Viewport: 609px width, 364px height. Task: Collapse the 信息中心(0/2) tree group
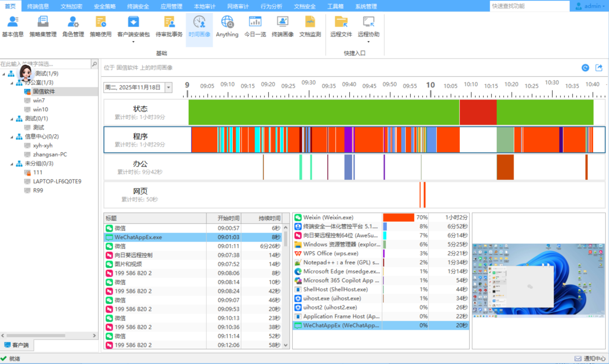[x=12, y=137]
